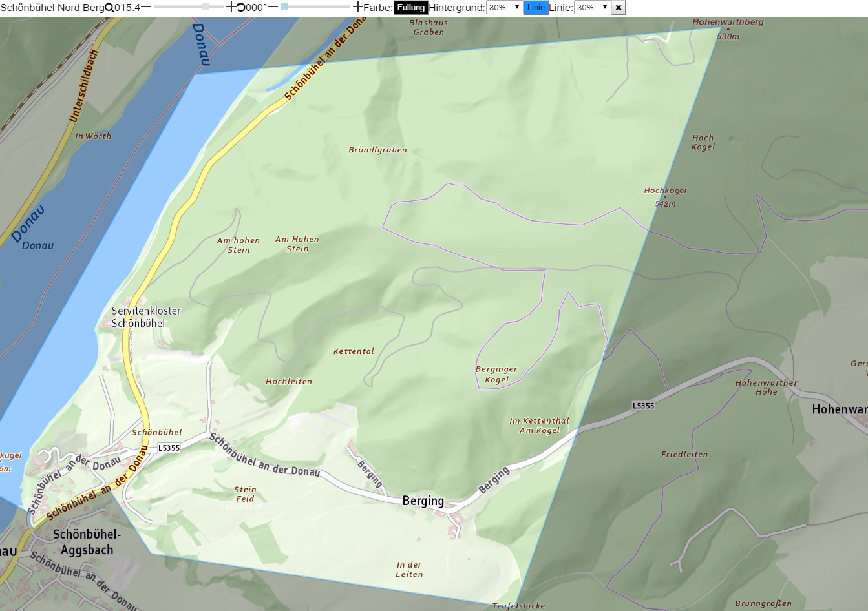Click the Schönbühel Nord Berg title
The width and height of the screenshot is (868, 611).
[52, 8]
